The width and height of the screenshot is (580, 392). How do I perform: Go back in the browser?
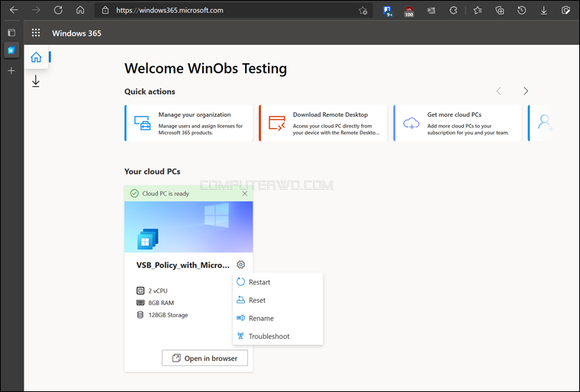point(14,10)
